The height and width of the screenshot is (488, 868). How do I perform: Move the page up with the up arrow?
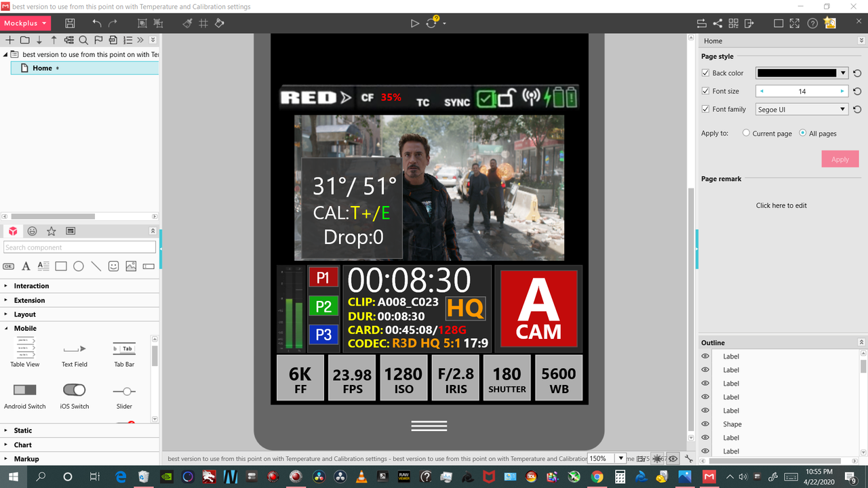tap(54, 40)
